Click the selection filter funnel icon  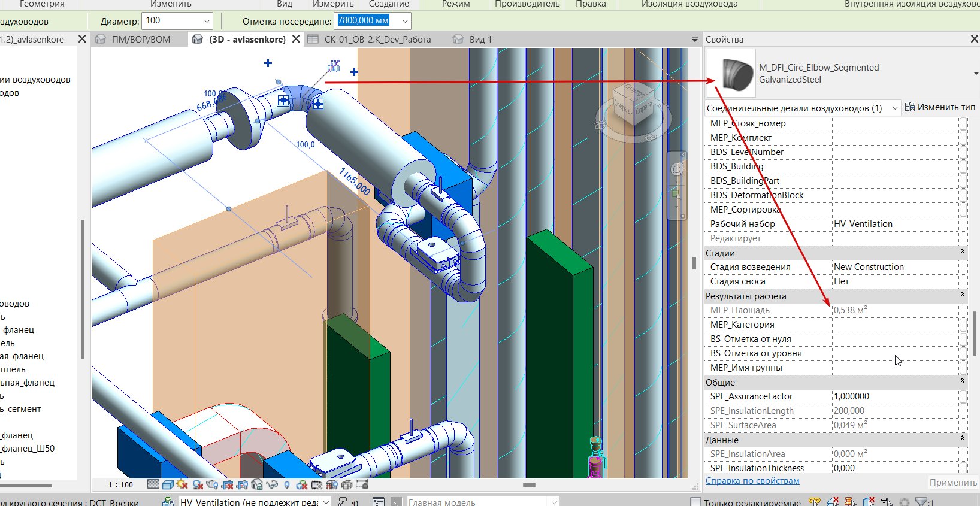[921, 502]
